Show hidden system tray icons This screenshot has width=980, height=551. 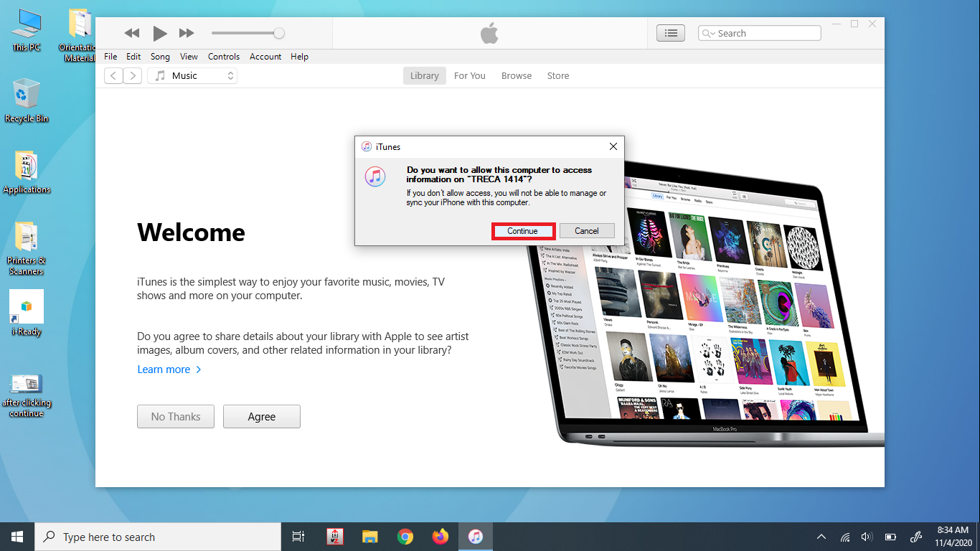821,537
